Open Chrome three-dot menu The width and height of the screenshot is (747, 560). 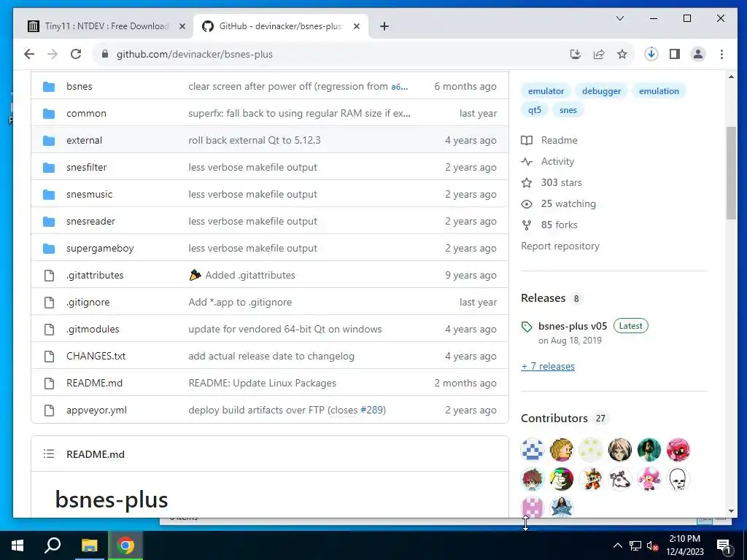tap(721, 54)
